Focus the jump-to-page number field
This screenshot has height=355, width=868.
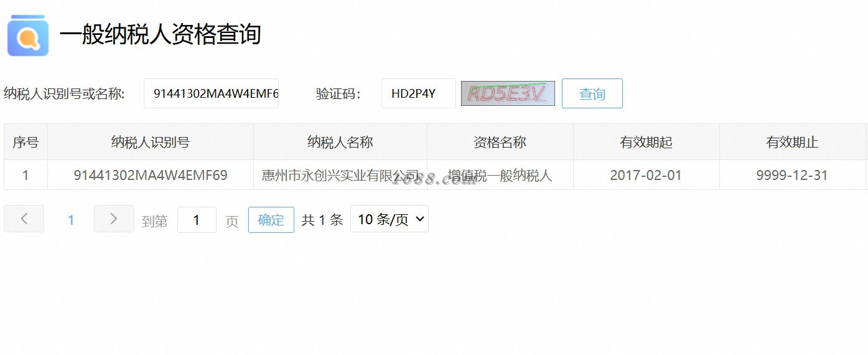pyautogui.click(x=197, y=220)
